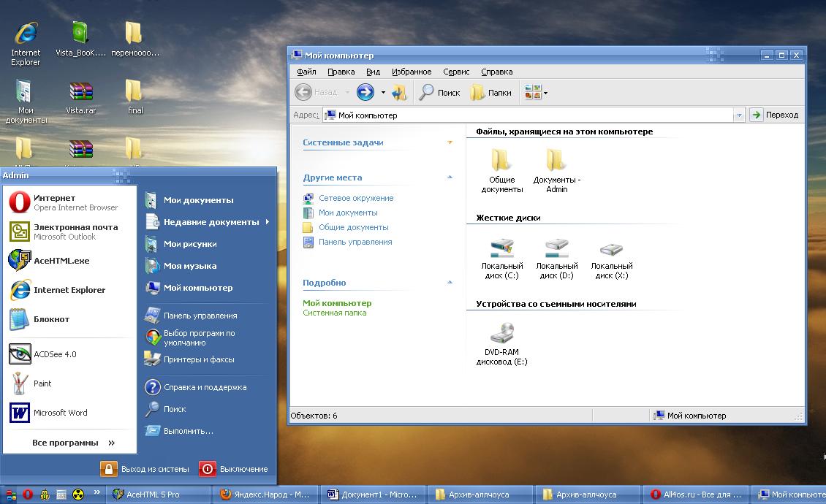Go up one folder level in Explorer

[x=399, y=93]
